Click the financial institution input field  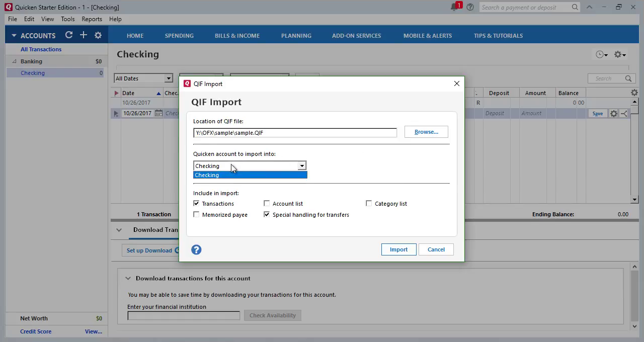pyautogui.click(x=184, y=315)
